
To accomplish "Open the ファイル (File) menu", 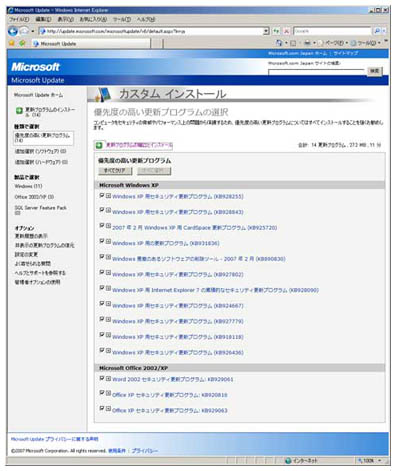I will 19,19.
